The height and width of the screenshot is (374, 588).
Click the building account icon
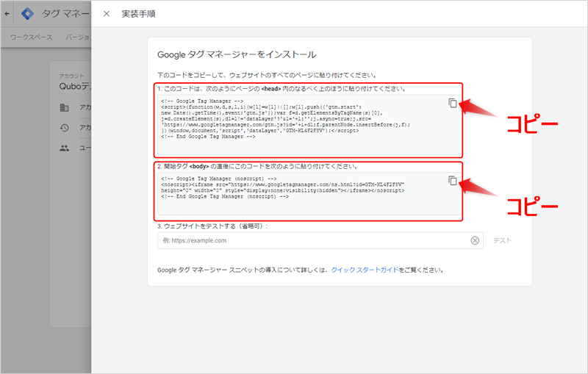point(65,108)
